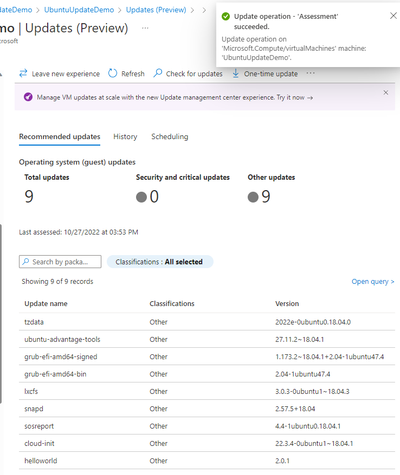
Task: Close the Assessment succeeded notification
Action: click(x=393, y=16)
